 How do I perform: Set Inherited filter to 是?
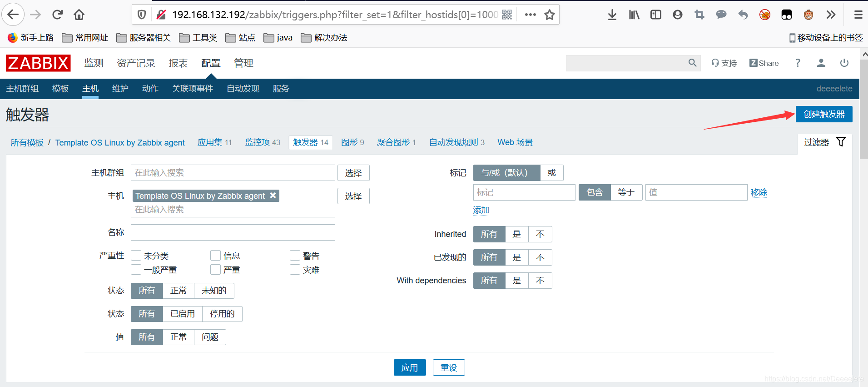517,234
